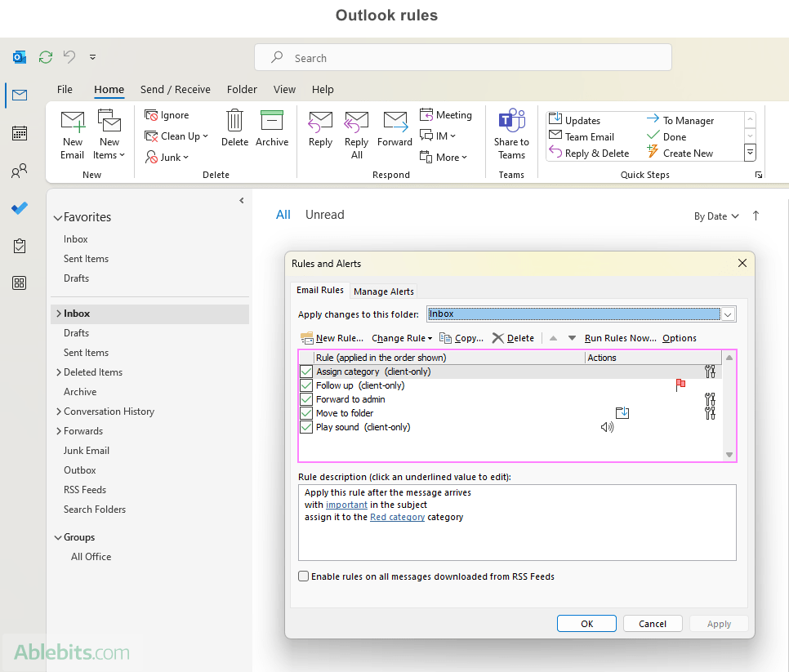Screen dimensions: 789x672
Task: Uncheck the 'Forward to admin' rule
Action: 305,399
